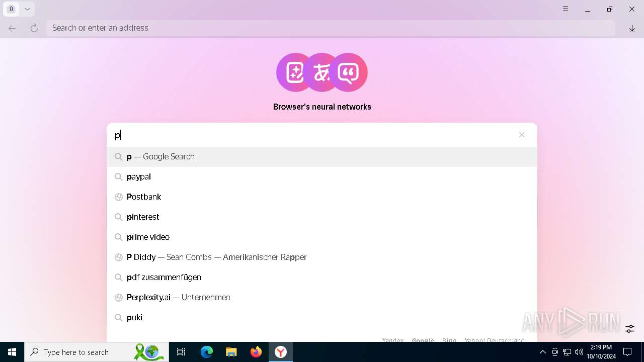The image size is (644, 362).
Task: Select 'p — Google Search' suggestion
Action: tap(322, 156)
